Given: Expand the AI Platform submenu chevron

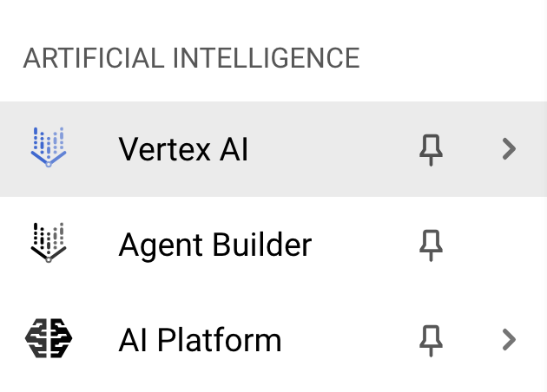Looking at the screenshot, I should (510, 340).
